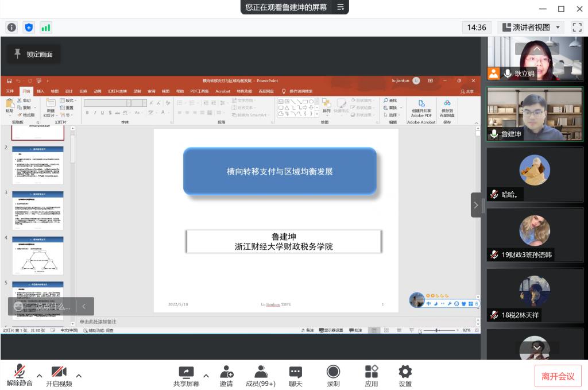The height and width of the screenshot is (390, 588).
Task: Open the speaker view dropdown
Action: click(x=531, y=28)
